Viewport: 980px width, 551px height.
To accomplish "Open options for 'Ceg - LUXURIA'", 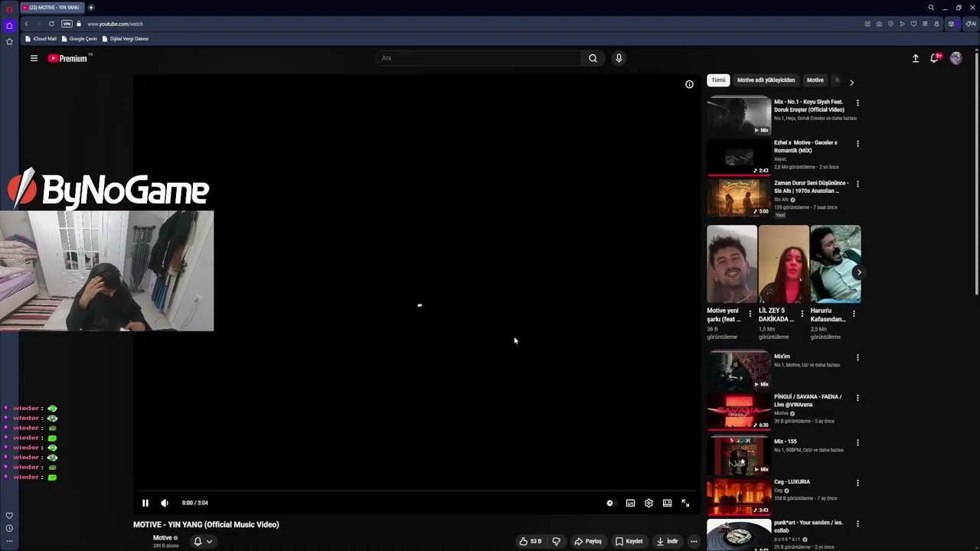I will 857,483.
